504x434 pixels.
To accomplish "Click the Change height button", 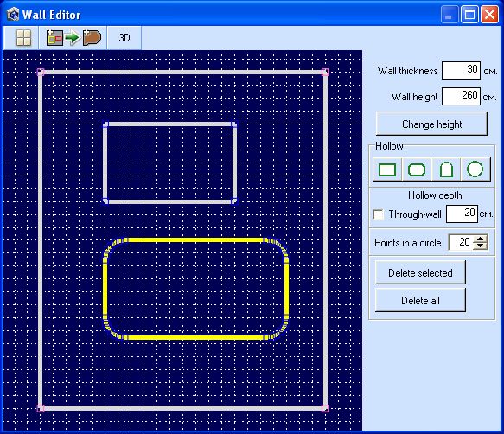I will pos(431,124).
